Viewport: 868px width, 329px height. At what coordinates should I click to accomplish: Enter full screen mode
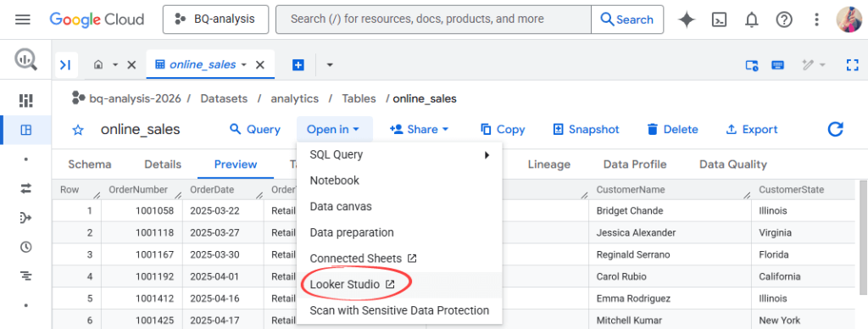[x=852, y=65]
